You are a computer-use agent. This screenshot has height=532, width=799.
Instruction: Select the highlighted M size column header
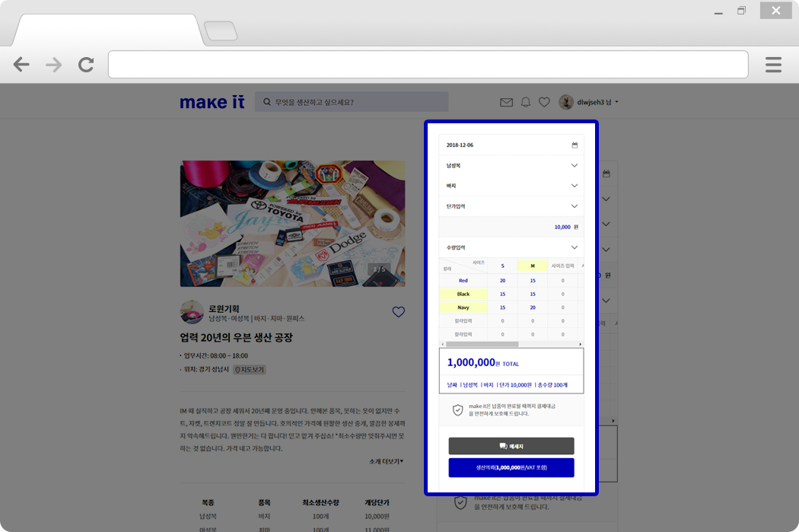tap(533, 266)
